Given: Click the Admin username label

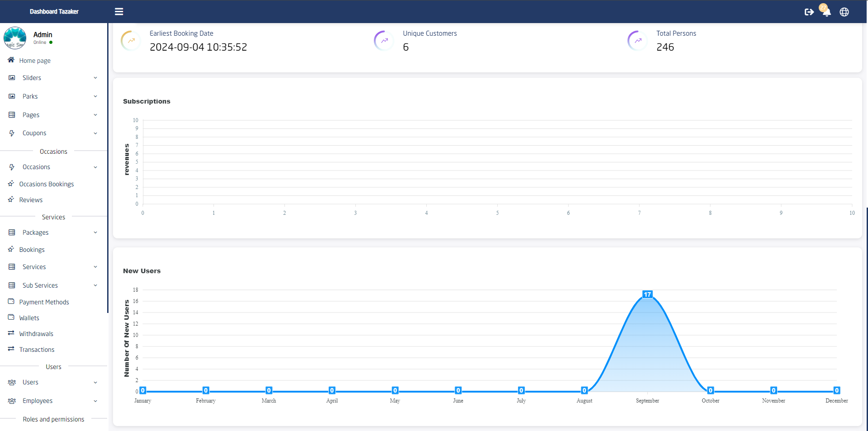Looking at the screenshot, I should tap(43, 35).
